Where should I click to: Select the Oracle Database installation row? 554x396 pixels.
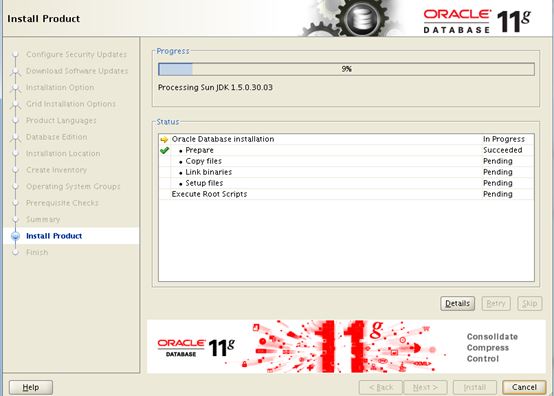click(346, 139)
